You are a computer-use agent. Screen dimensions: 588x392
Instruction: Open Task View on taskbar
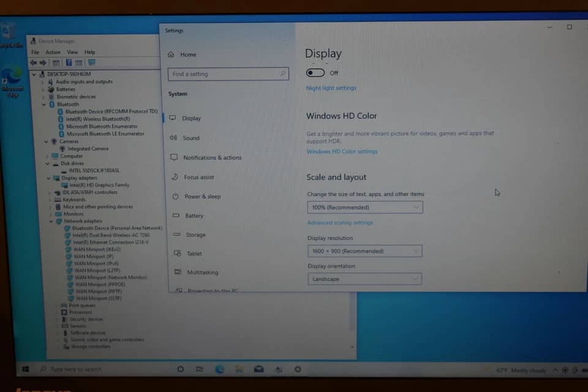[x=200, y=369]
